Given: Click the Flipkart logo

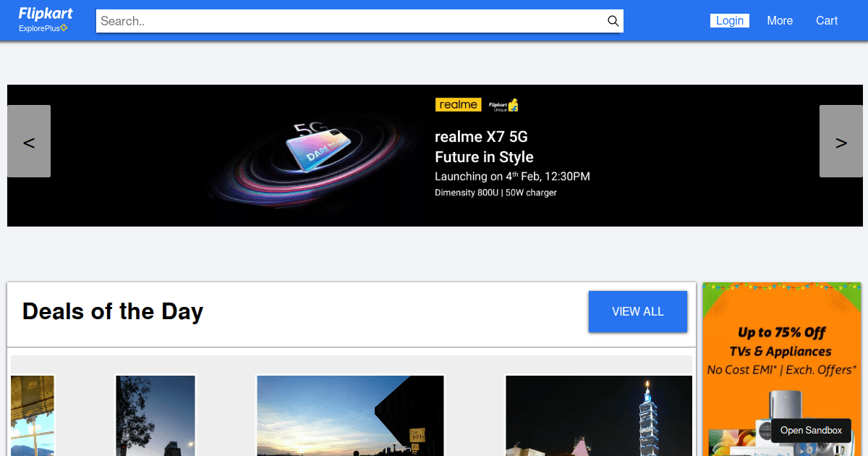Looking at the screenshot, I should (x=45, y=13).
